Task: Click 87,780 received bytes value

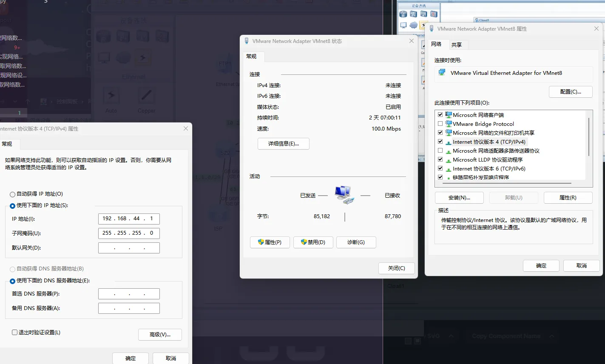Action: (x=393, y=216)
